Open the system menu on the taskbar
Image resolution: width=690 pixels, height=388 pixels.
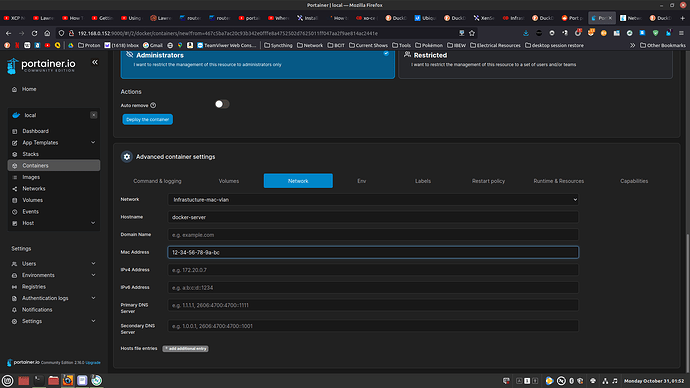click(x=7, y=381)
